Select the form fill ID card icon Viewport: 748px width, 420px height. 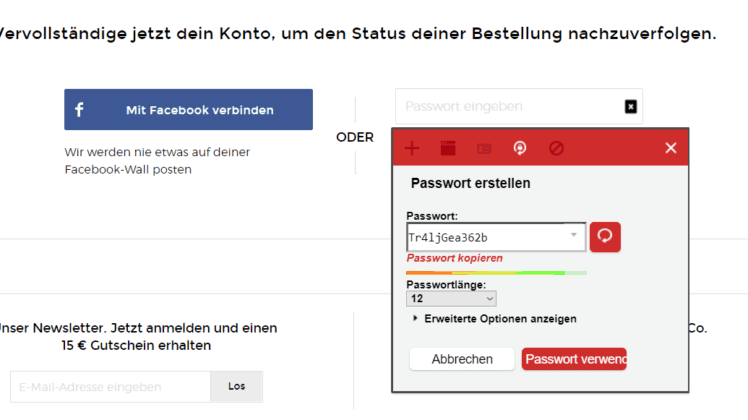click(x=484, y=148)
